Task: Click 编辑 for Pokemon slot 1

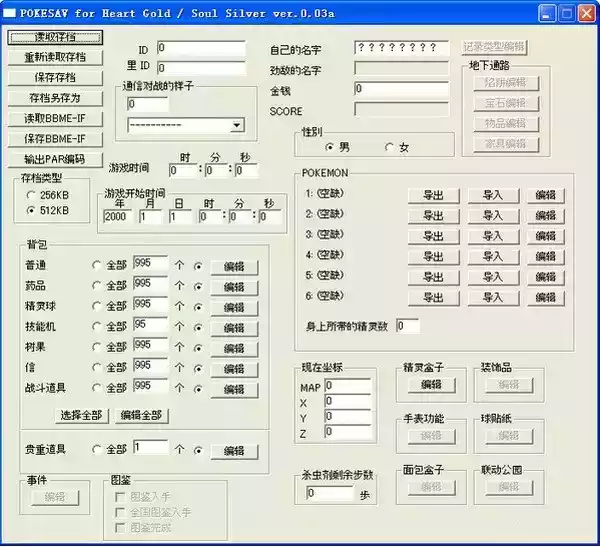Action: pos(546,195)
